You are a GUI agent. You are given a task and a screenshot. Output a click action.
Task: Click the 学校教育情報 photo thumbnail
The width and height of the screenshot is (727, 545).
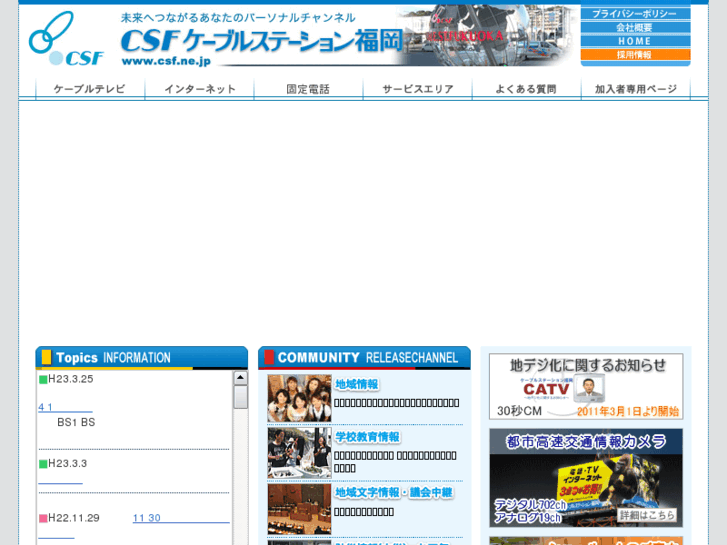coord(300,453)
